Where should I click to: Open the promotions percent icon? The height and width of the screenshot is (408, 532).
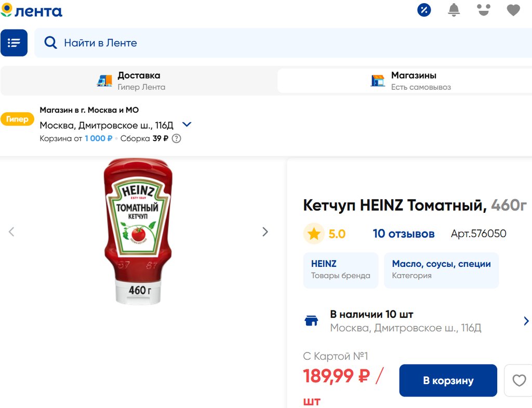click(x=424, y=10)
